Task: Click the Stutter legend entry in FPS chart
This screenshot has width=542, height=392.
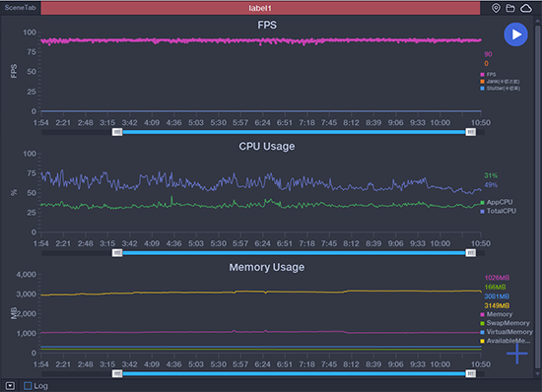Action: coord(501,89)
